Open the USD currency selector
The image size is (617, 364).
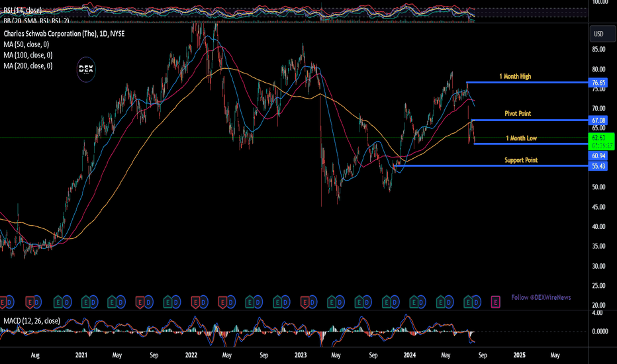pos(602,34)
